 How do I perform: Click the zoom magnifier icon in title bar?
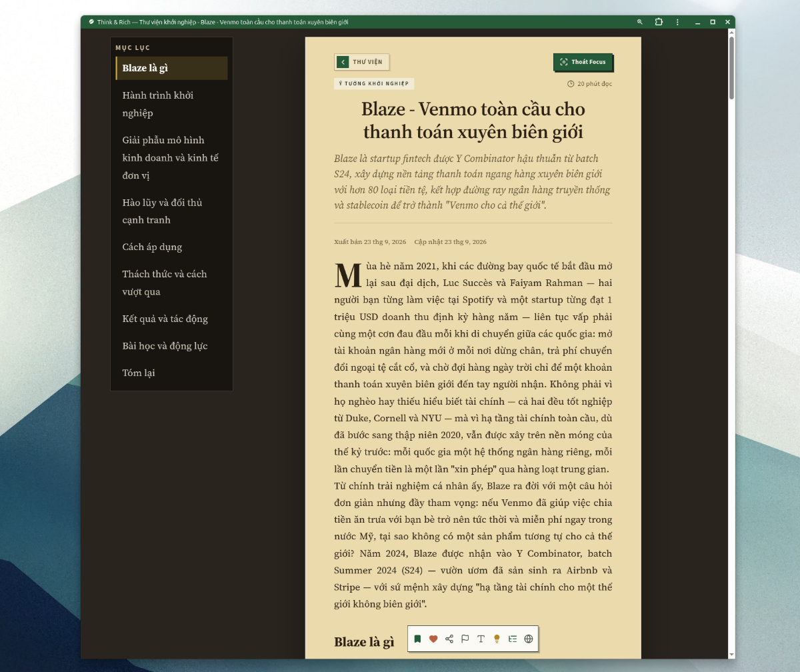640,22
